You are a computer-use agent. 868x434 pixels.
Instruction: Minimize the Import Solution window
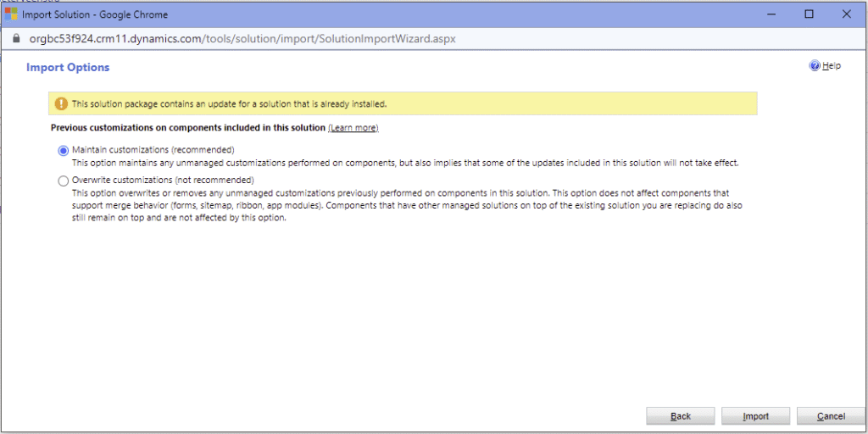tap(773, 14)
